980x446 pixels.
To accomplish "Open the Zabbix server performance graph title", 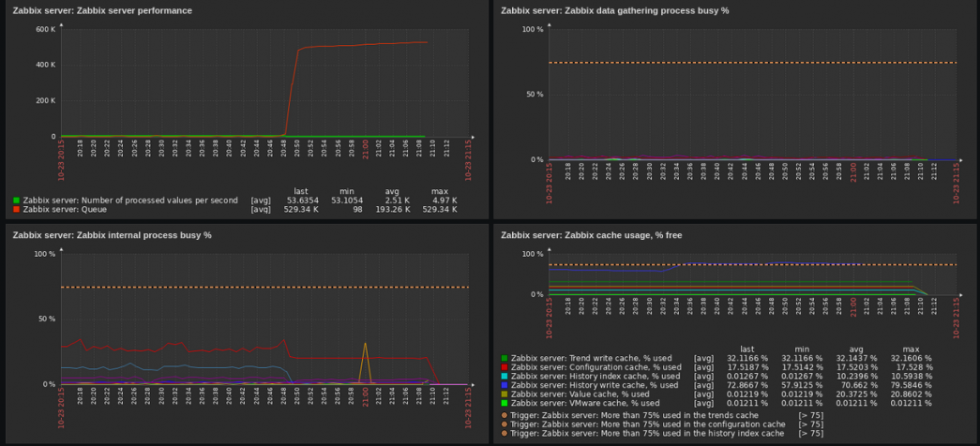I will pyautogui.click(x=102, y=10).
